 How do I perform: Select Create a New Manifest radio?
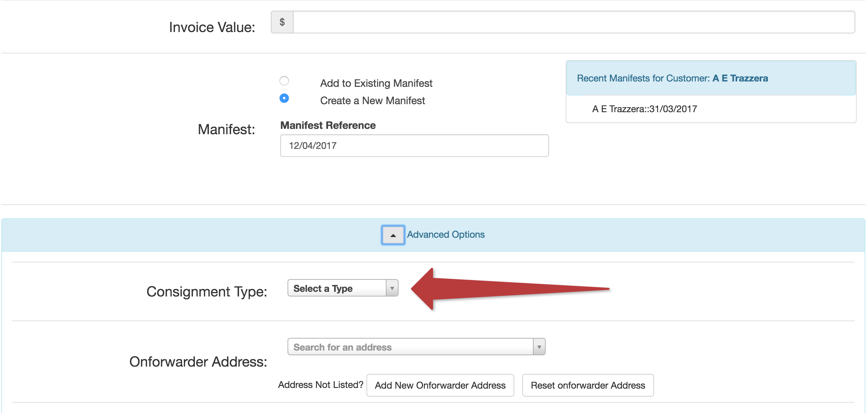[x=284, y=98]
